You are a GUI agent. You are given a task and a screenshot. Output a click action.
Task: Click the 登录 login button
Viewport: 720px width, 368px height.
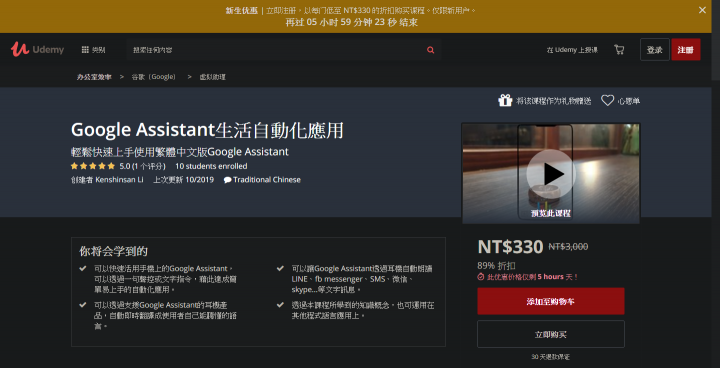coord(654,50)
